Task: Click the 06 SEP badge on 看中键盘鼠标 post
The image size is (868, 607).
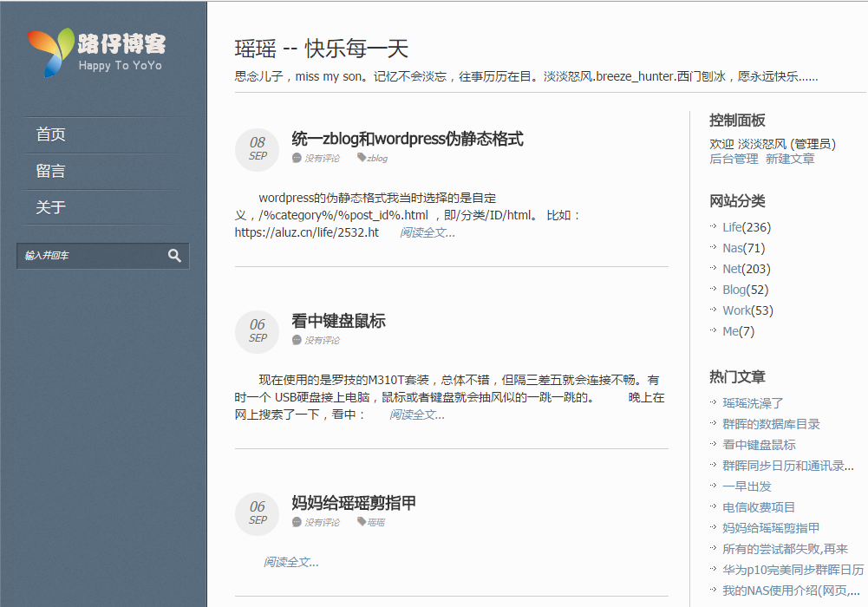Action: 257,331
